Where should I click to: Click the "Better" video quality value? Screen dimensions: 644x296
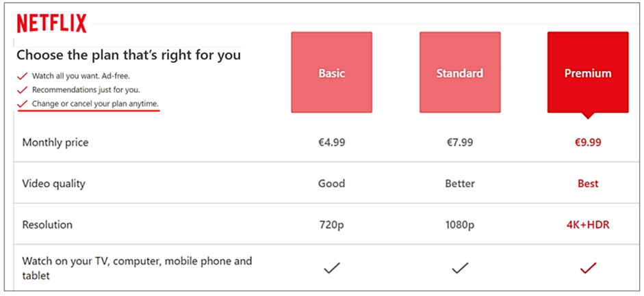tap(460, 183)
